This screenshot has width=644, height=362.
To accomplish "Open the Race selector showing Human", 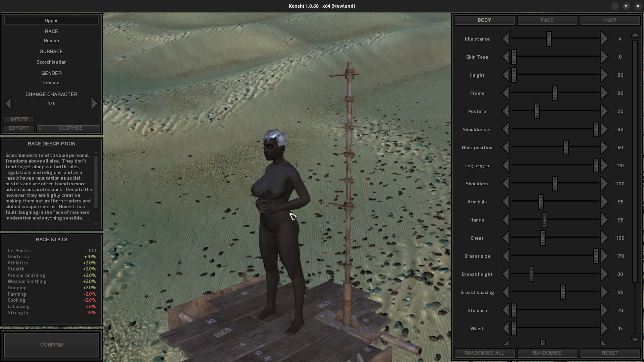I will pos(51,41).
